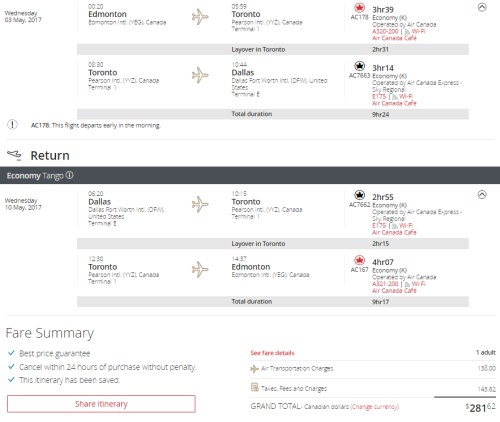Click the Share itinerary button
The image size is (500, 422).
click(x=101, y=404)
